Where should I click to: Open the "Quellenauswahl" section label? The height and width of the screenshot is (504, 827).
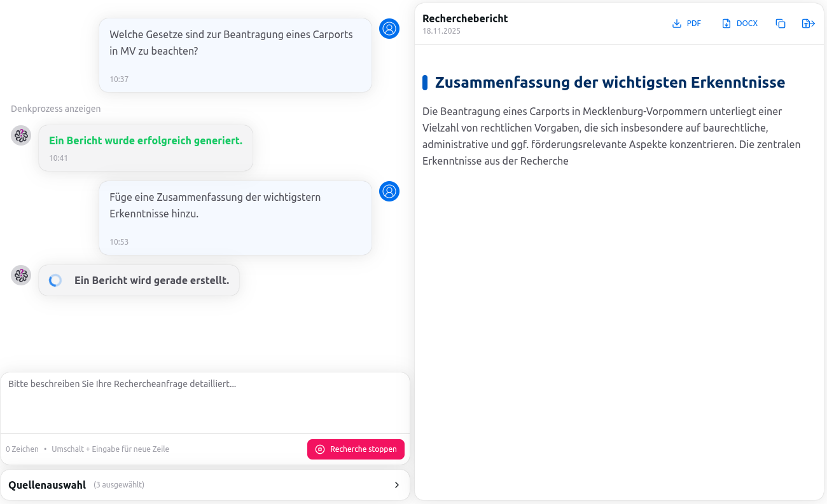[47, 485]
